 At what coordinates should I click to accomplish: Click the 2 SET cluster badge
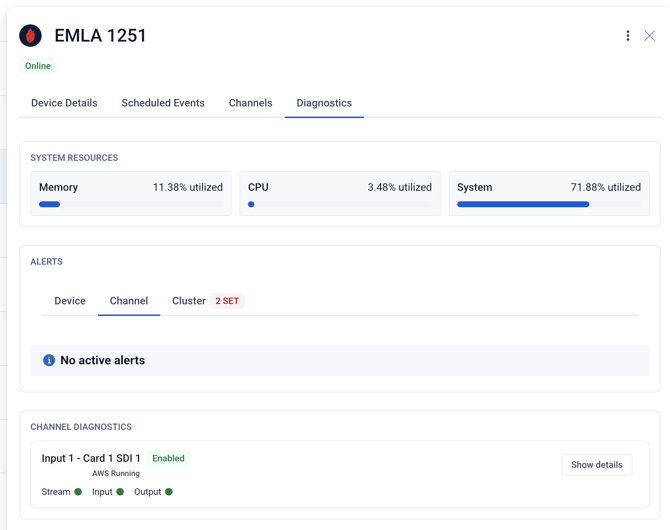tap(227, 301)
